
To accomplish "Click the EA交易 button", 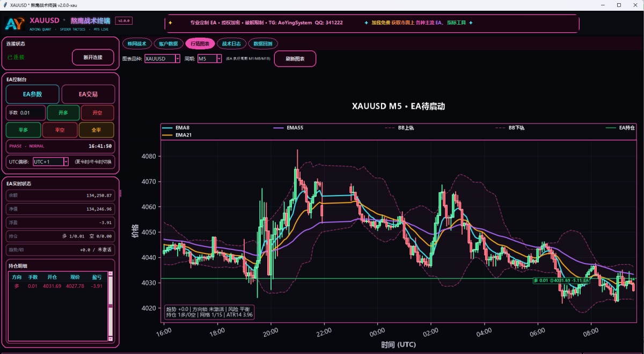I will point(89,94).
